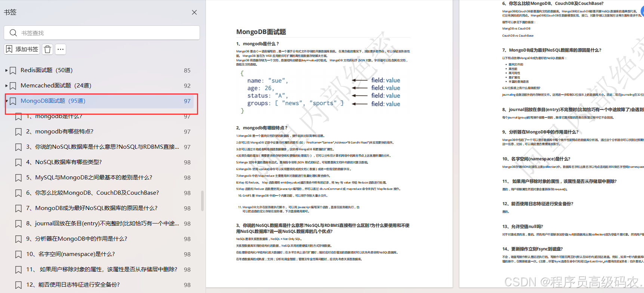Open bookmark 10、名字空间(namespace)是什么?
644x293 pixels.
pyautogui.click(x=71, y=254)
